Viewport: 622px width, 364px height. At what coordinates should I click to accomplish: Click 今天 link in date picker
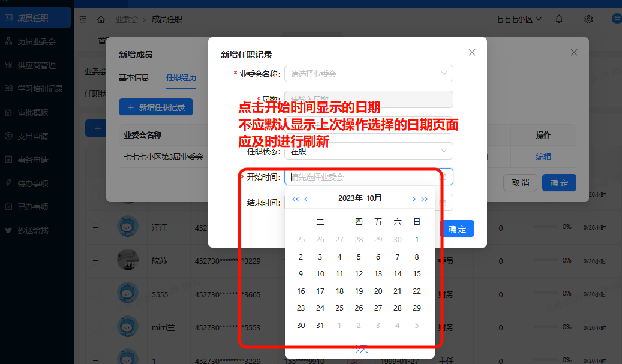360,349
